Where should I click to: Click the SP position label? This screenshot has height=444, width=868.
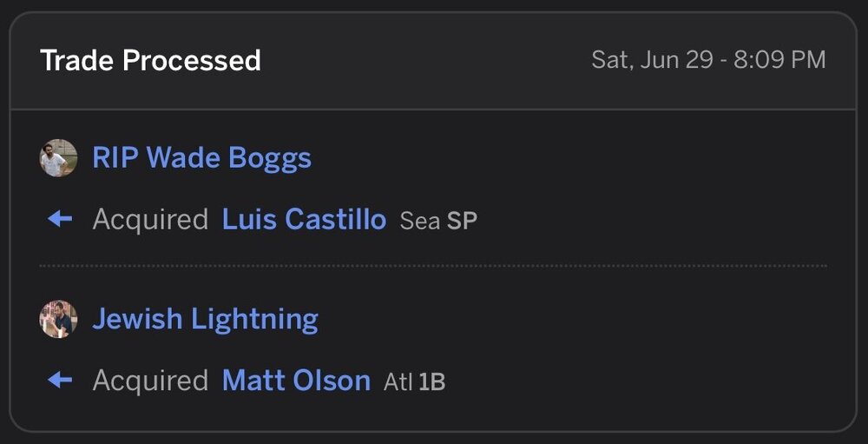tap(462, 222)
